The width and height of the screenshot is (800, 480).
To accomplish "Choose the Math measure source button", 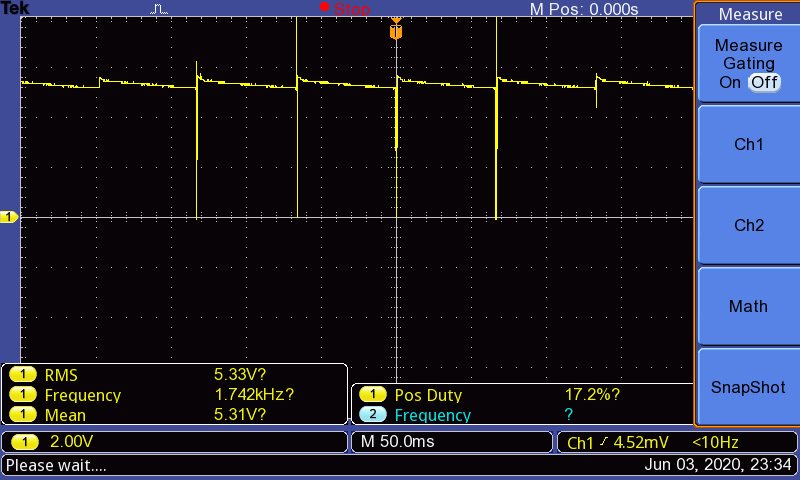I will [748, 306].
